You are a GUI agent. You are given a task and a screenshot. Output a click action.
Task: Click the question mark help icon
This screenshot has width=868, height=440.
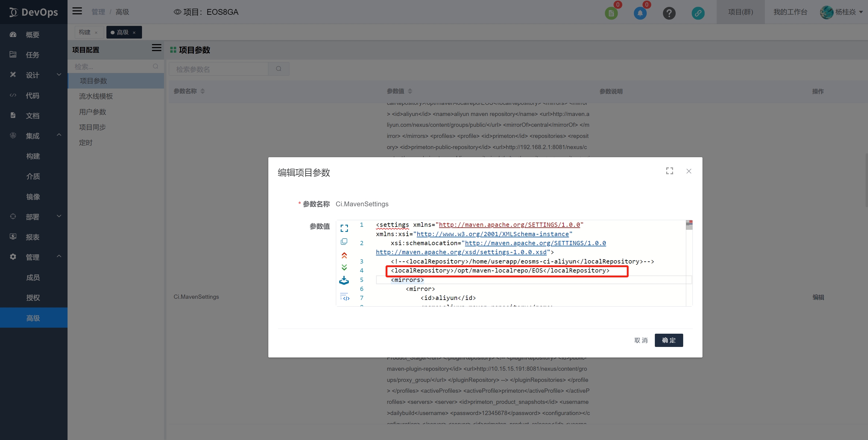point(669,13)
